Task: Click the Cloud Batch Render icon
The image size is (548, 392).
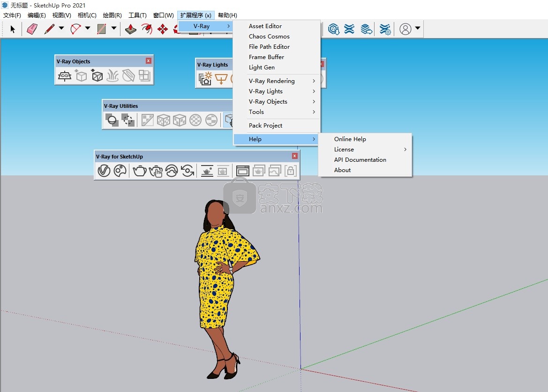Action: click(275, 171)
